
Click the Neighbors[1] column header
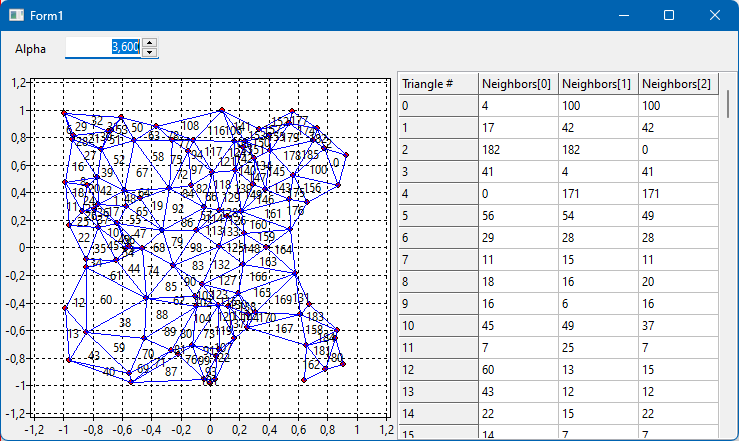[x=599, y=84]
